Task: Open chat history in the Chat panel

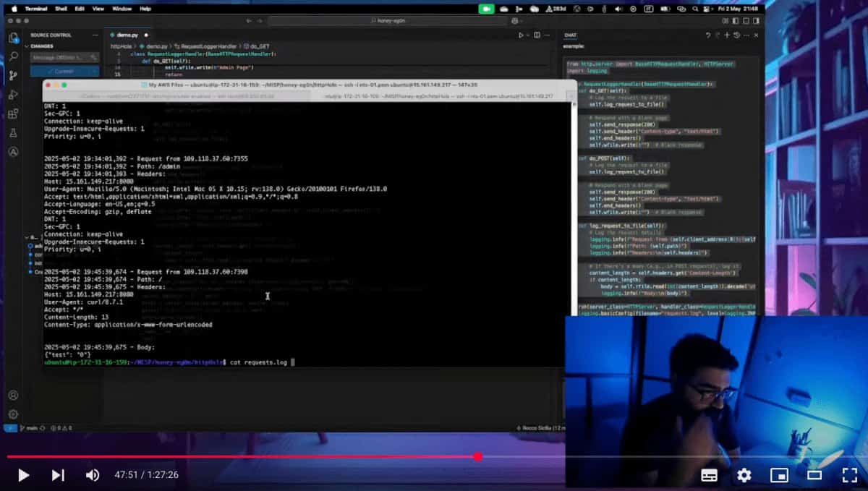Action: (x=736, y=35)
